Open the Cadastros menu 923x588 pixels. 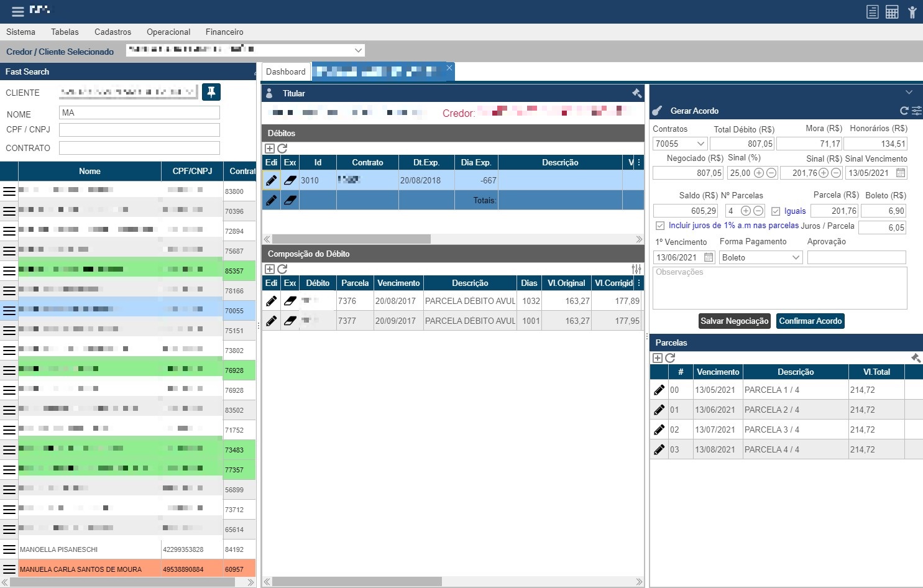point(113,32)
